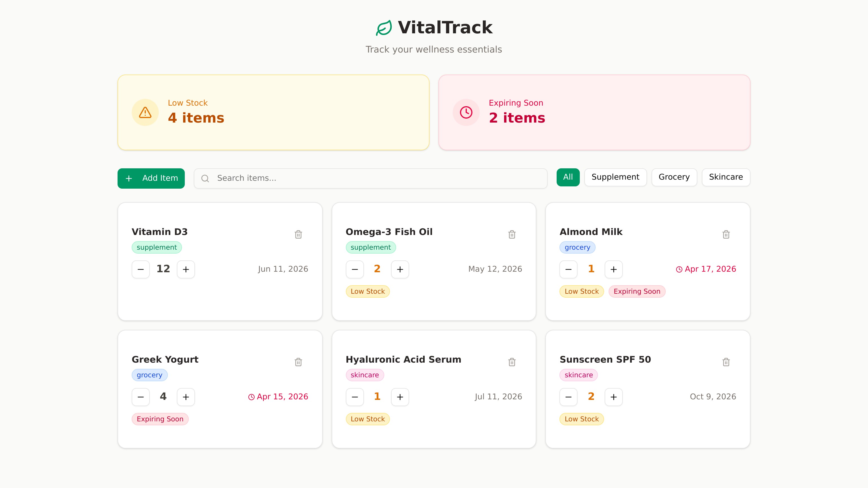This screenshot has width=868, height=488.
Task: Delete Greek Yogurt card
Action: pos(298,362)
